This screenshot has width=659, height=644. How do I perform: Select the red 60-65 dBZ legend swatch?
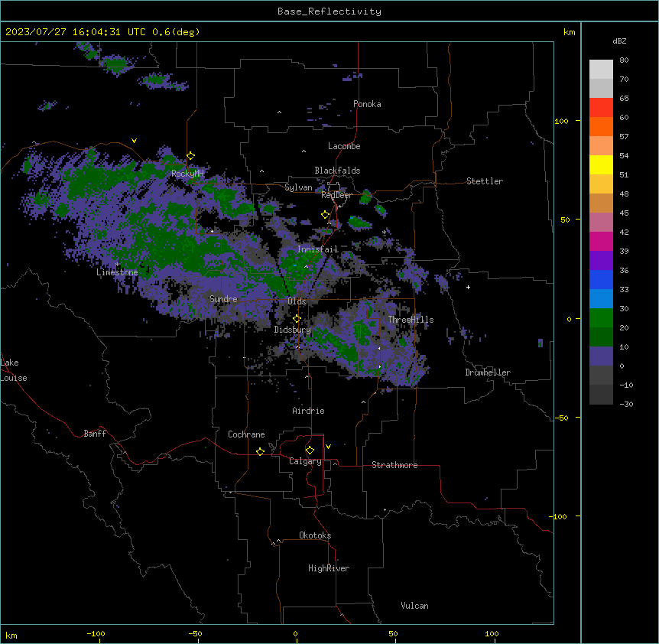[601, 108]
